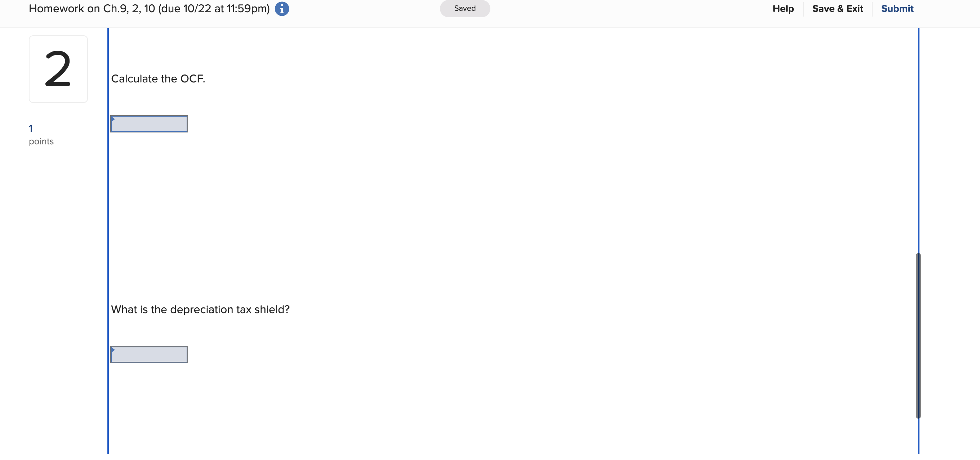Select the Saved pill at the top center
This screenshot has width=980, height=460.
[464, 8]
